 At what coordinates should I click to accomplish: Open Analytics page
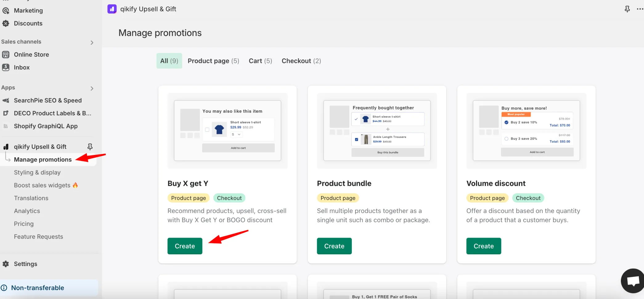click(27, 211)
